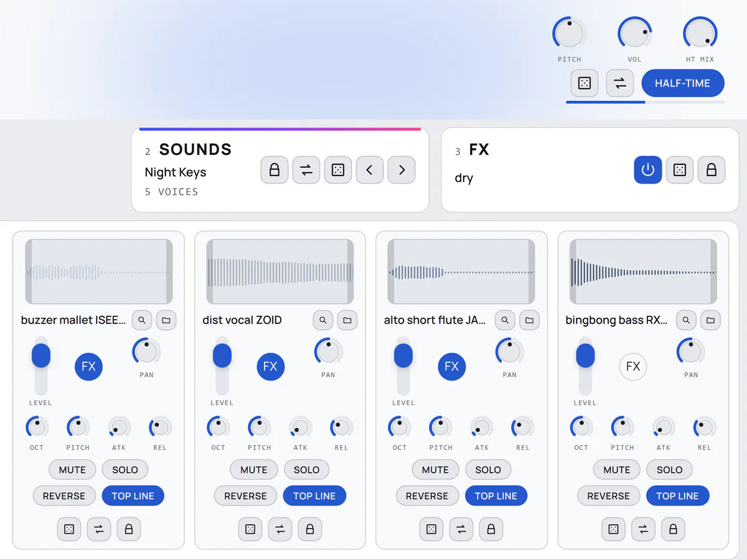The width and height of the screenshot is (747, 560).
Task: Solo the buzzer mallet voice
Action: pos(125,470)
